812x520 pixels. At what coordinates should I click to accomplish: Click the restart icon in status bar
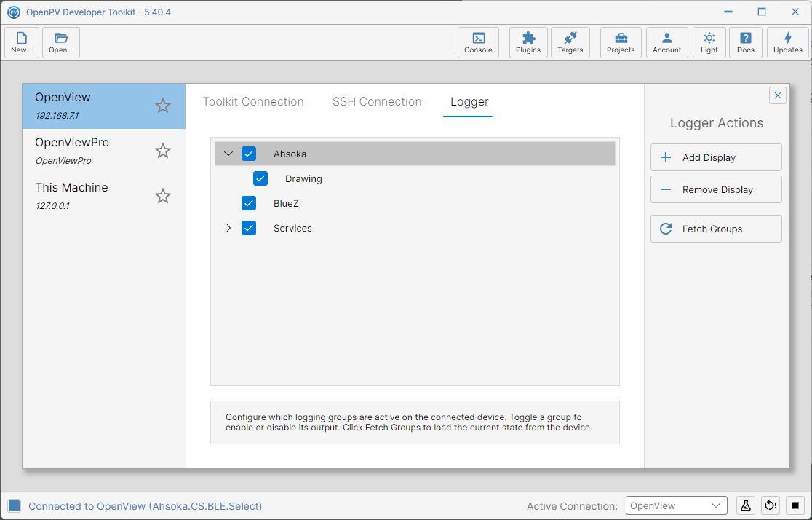[771, 505]
